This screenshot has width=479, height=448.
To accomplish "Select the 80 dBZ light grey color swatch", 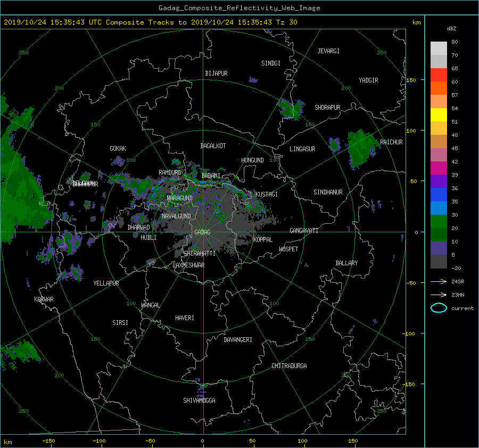I will pos(439,48).
